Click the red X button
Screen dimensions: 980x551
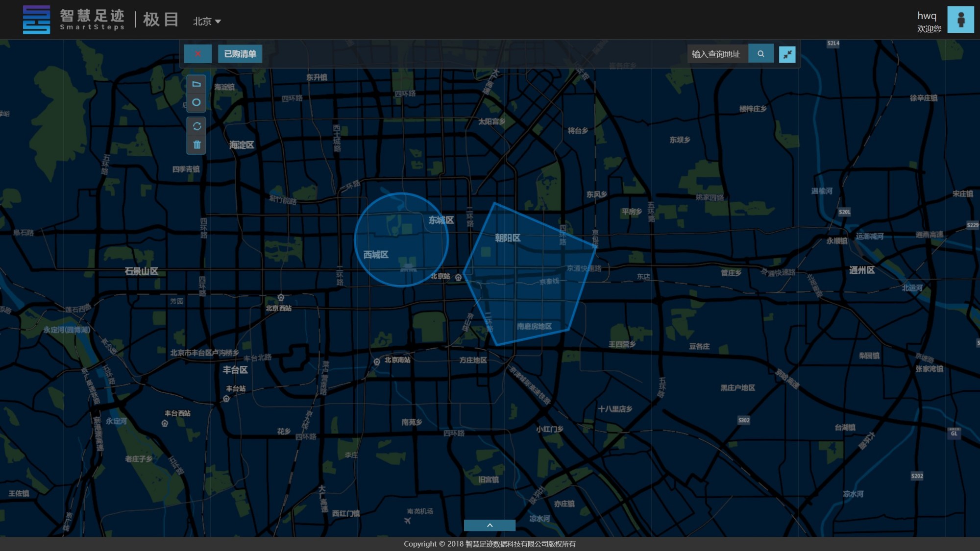click(197, 54)
